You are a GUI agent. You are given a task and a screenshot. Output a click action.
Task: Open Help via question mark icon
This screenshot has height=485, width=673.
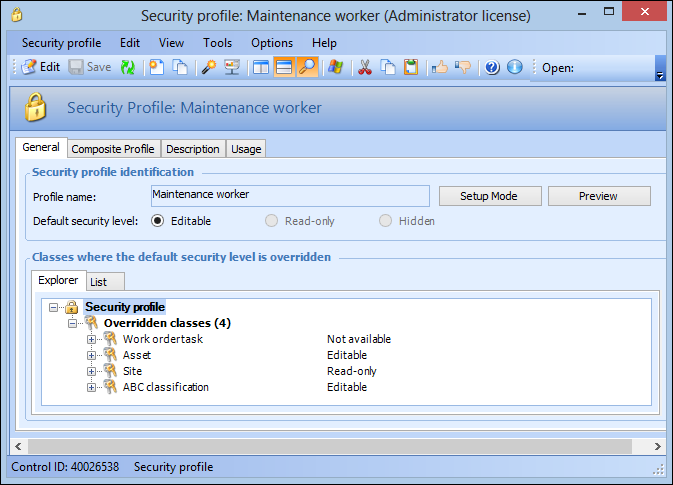point(492,67)
